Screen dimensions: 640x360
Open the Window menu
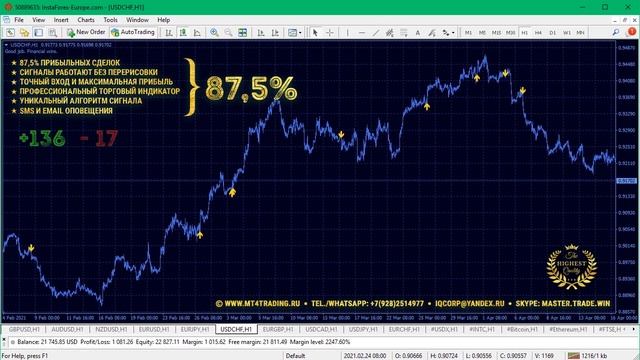pyautogui.click(x=137, y=20)
